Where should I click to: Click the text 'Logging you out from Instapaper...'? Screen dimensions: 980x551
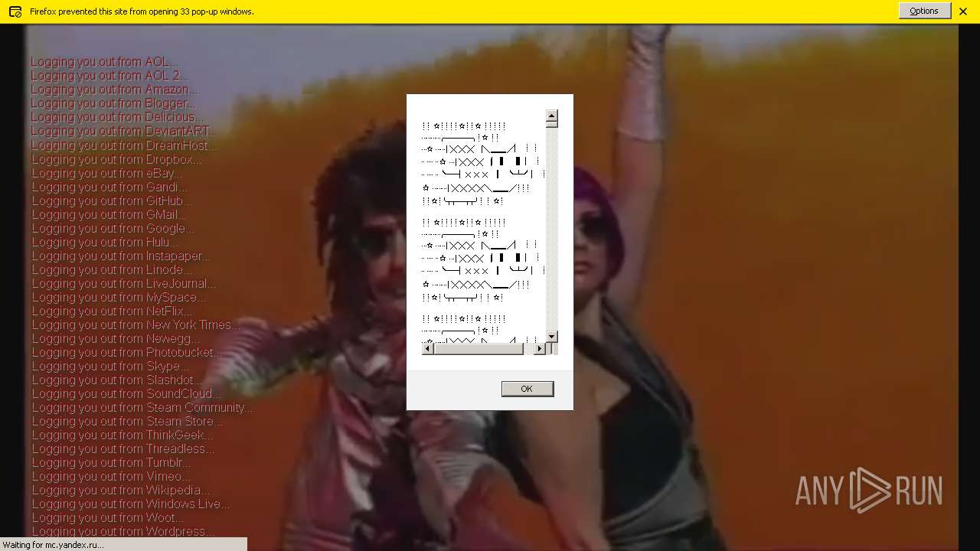tap(121, 256)
